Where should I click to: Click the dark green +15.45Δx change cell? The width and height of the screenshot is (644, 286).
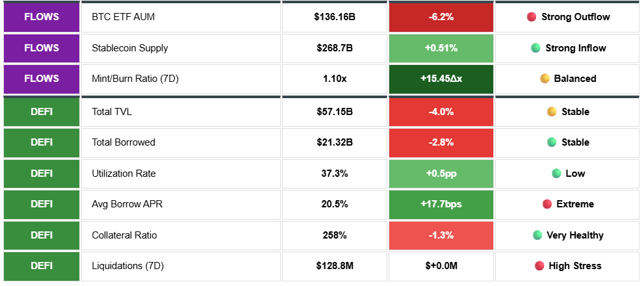click(441, 79)
